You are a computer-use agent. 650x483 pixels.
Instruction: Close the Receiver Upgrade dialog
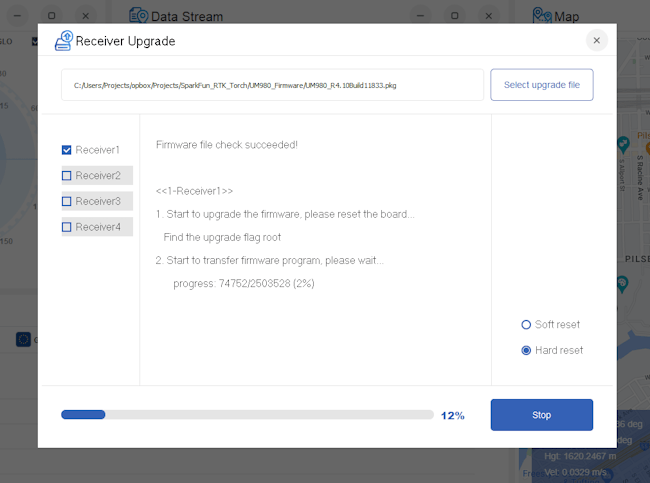(x=596, y=41)
